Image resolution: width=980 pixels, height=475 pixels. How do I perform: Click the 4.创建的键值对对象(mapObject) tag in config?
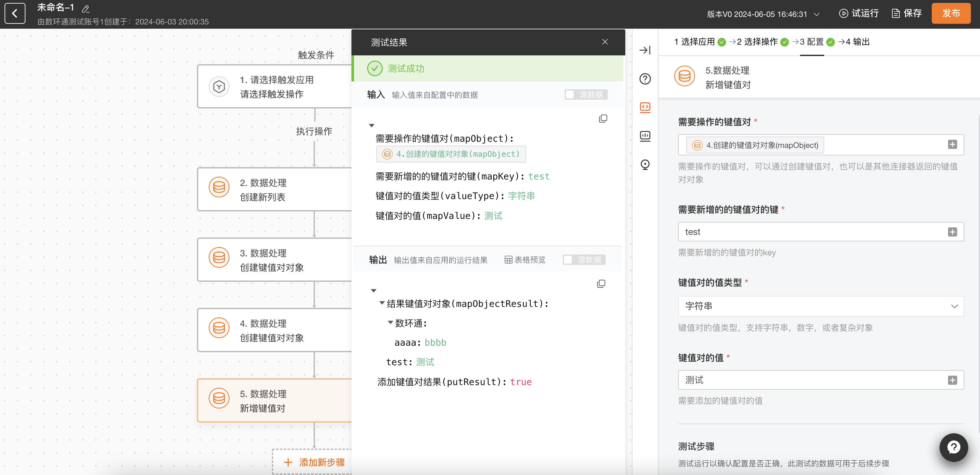755,145
